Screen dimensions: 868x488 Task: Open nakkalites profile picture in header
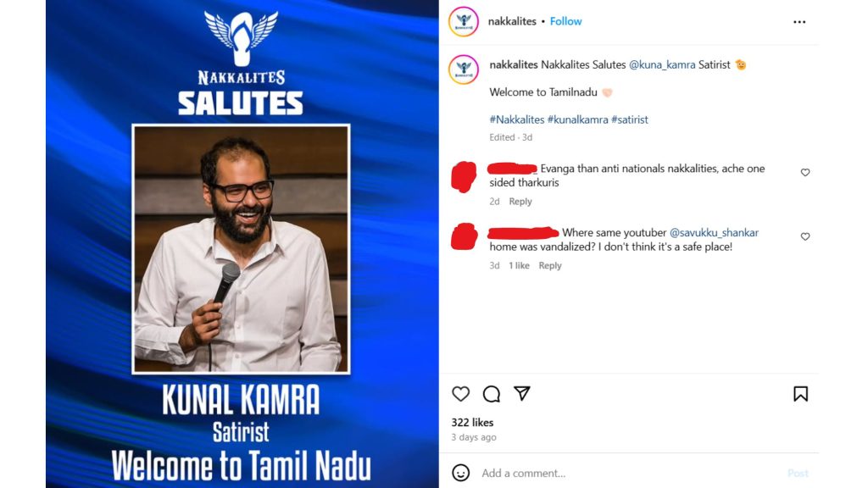point(464,21)
